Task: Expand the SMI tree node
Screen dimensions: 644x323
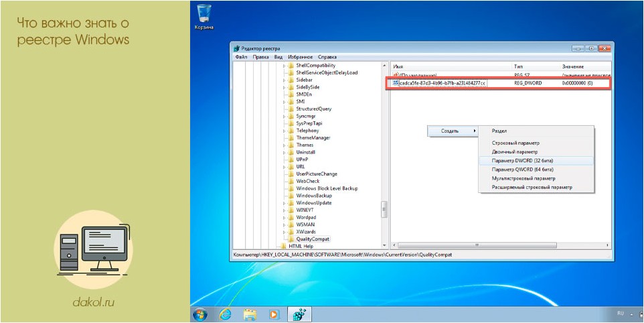Action: [284, 102]
